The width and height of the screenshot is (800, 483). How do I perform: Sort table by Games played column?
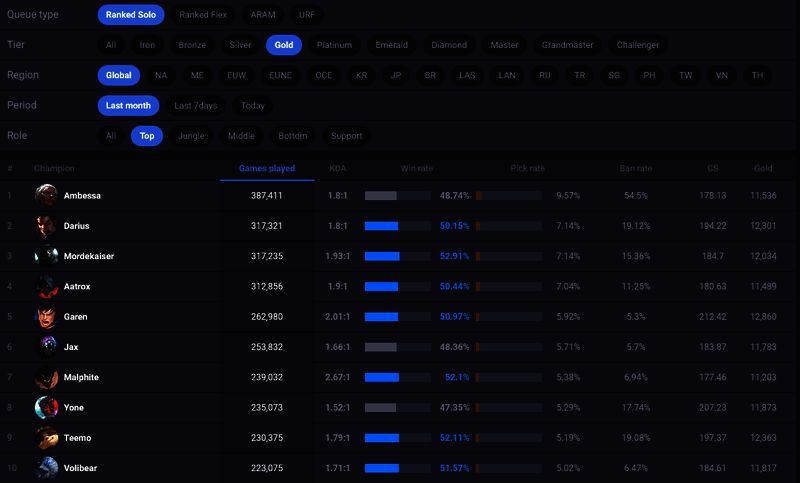267,168
